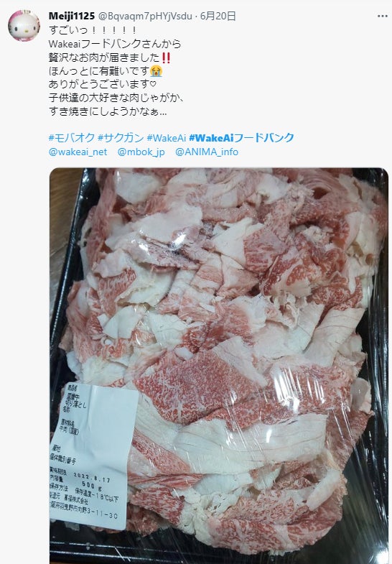Viewport: 392px width, 564px height.
Task: Visit the @ANIMA_info mention
Action: tap(207, 152)
